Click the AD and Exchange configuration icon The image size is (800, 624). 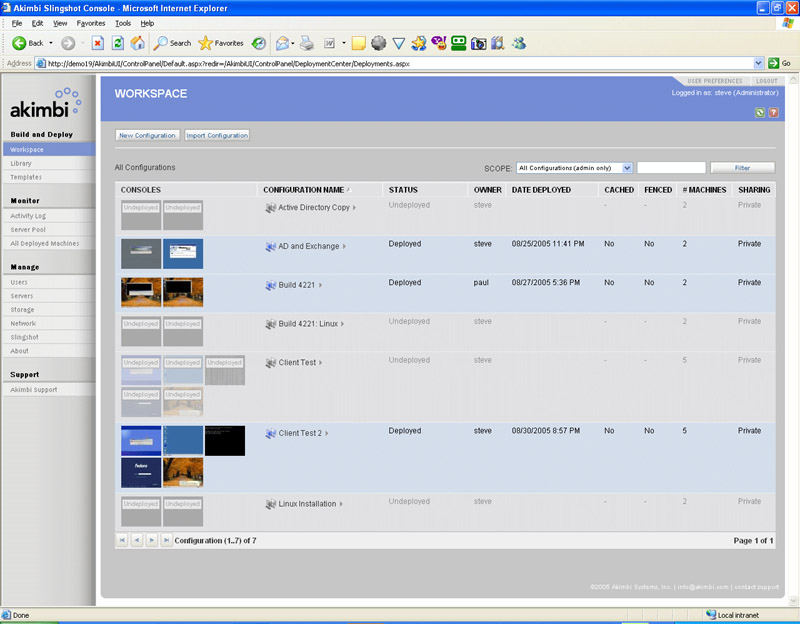click(270, 246)
